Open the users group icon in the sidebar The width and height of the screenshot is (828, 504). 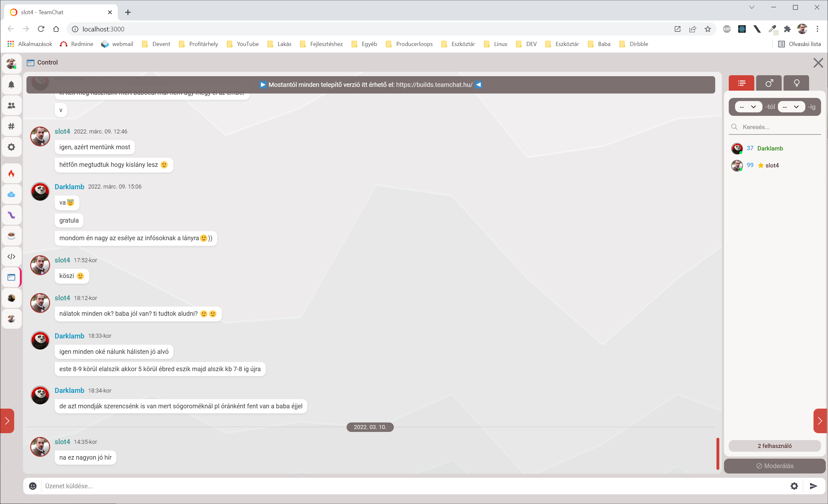[x=11, y=105]
